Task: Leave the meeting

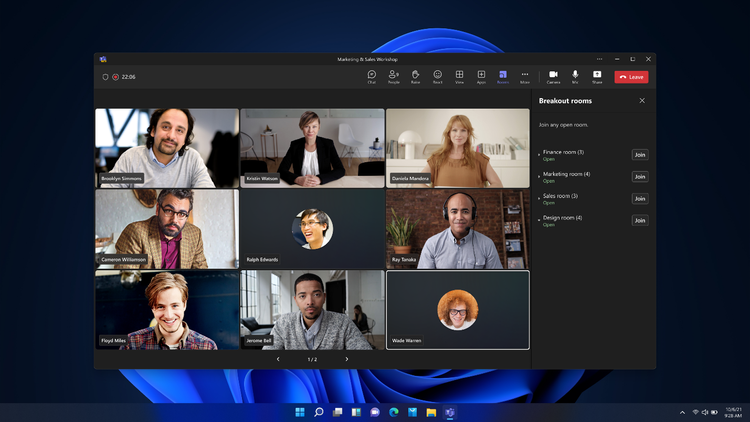Action: 631,77
